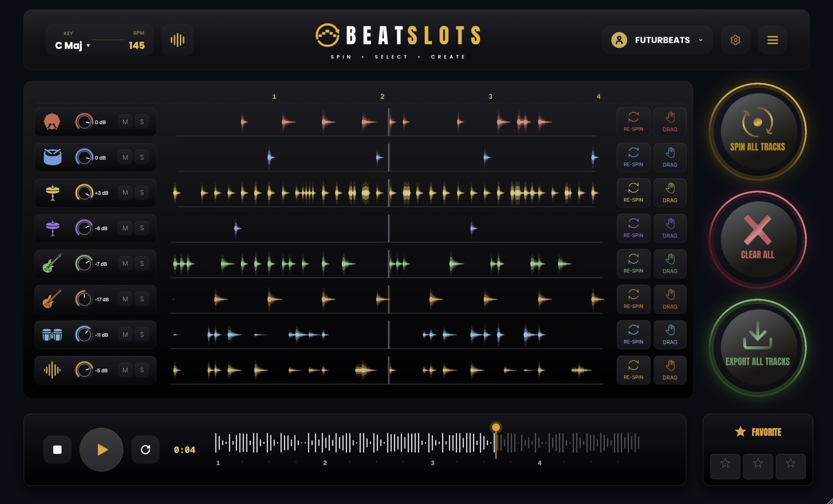Image resolution: width=833 pixels, height=504 pixels.
Task: Click the purple cymbal instrument icon
Action: (52, 228)
